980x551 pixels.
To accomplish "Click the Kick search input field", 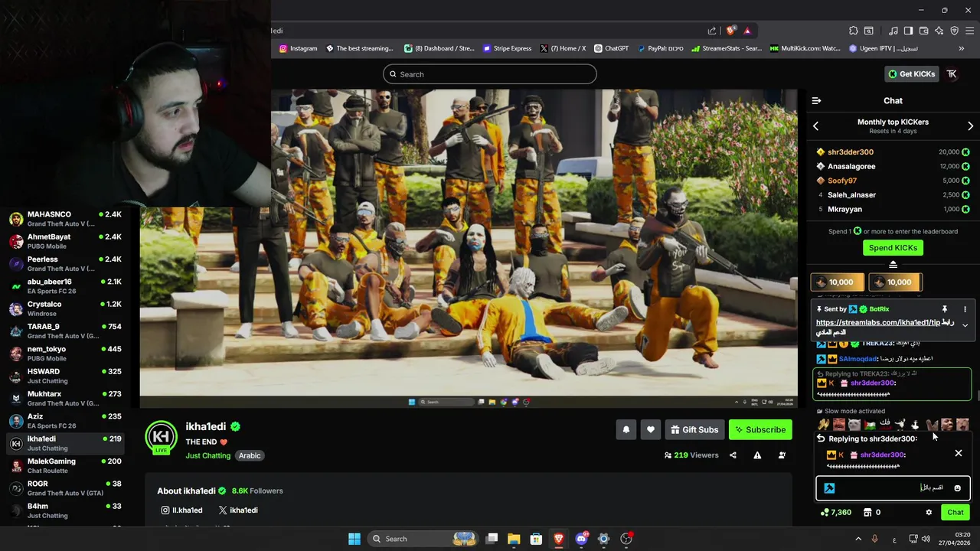I will [490, 74].
